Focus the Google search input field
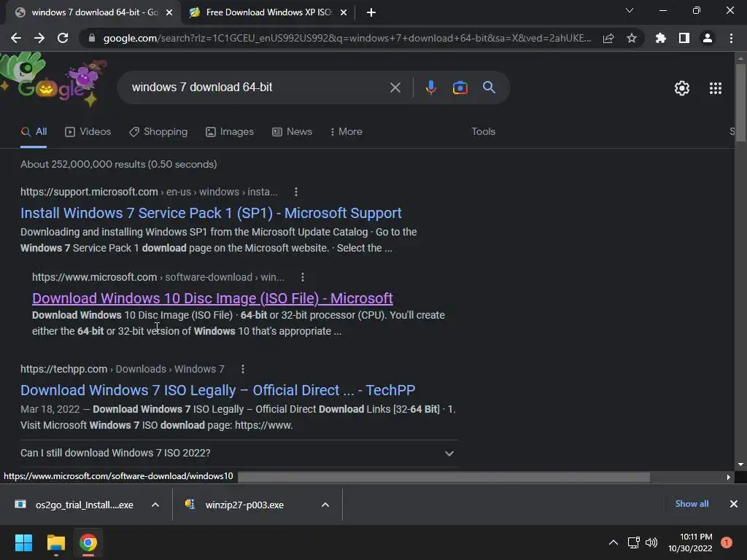This screenshot has width=747, height=560. tap(258, 87)
